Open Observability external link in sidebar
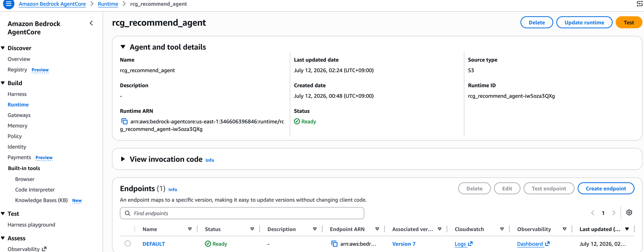This screenshot has height=252, width=644. tap(27, 249)
